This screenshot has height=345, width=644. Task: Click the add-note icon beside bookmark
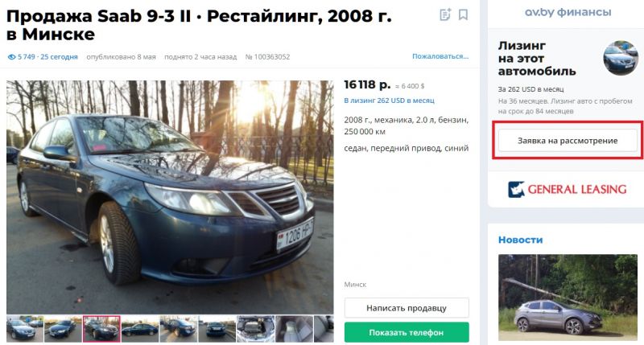(x=445, y=14)
